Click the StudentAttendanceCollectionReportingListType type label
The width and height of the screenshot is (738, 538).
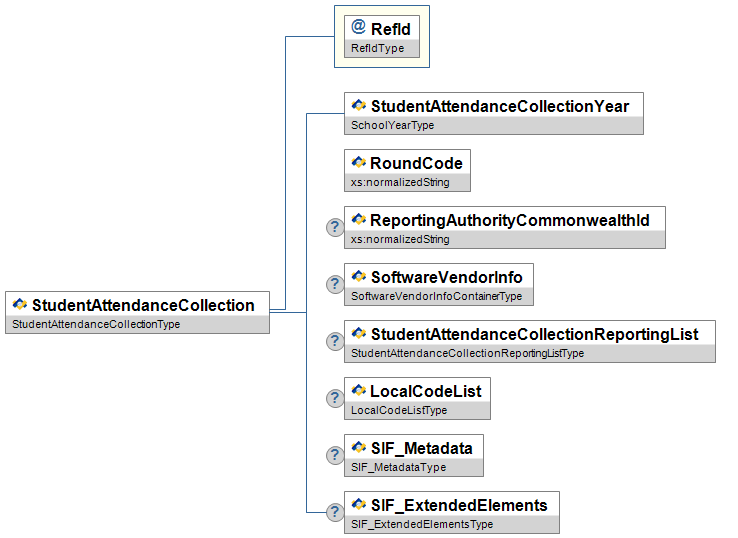pos(467,354)
